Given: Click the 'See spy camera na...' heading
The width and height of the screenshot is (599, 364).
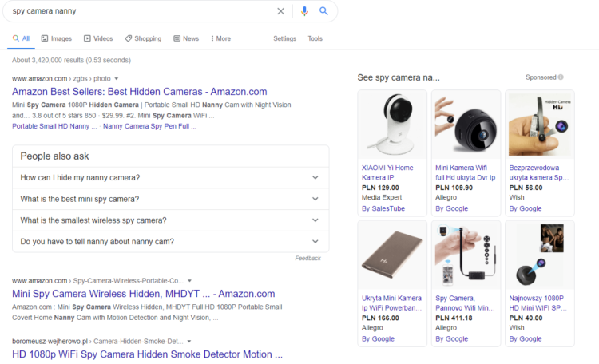Looking at the screenshot, I should coord(399,77).
